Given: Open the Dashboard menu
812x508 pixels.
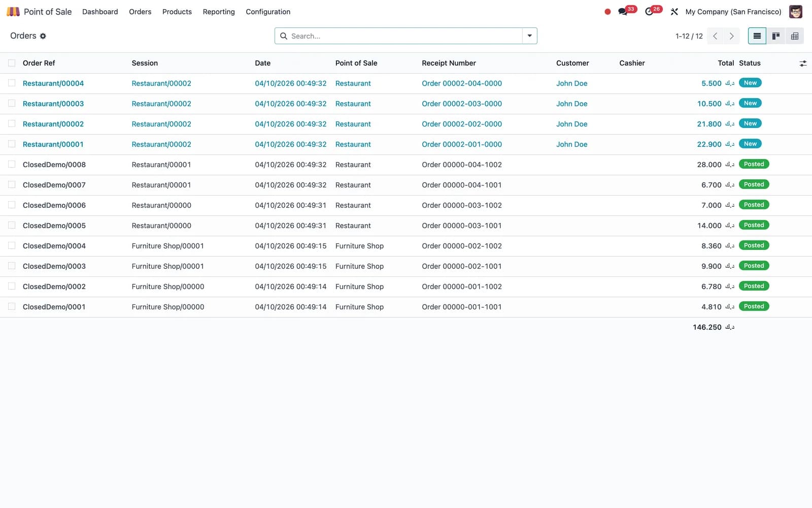Looking at the screenshot, I should pyautogui.click(x=100, y=12).
